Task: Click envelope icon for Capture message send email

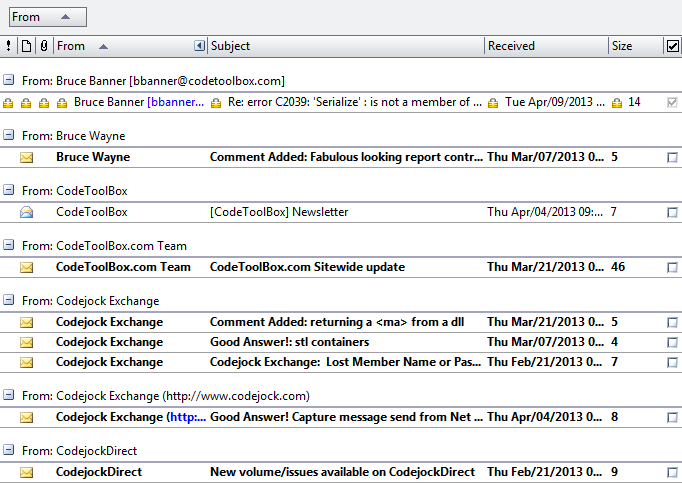Action: point(27,417)
